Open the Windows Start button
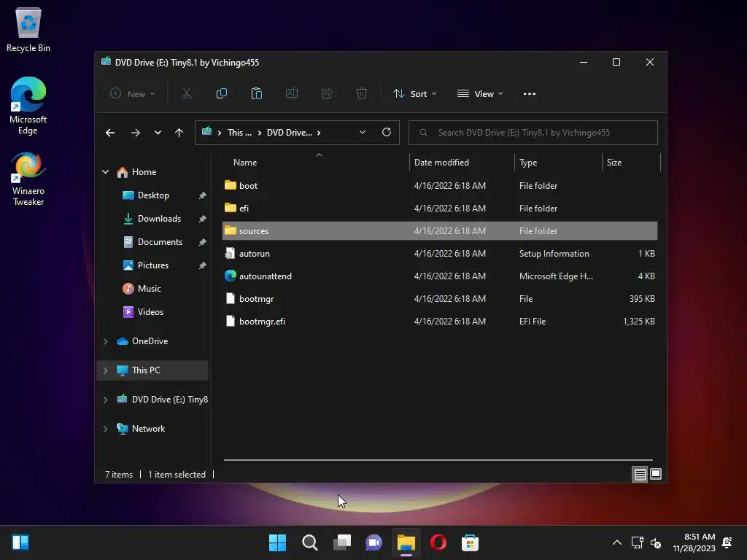 point(277,542)
